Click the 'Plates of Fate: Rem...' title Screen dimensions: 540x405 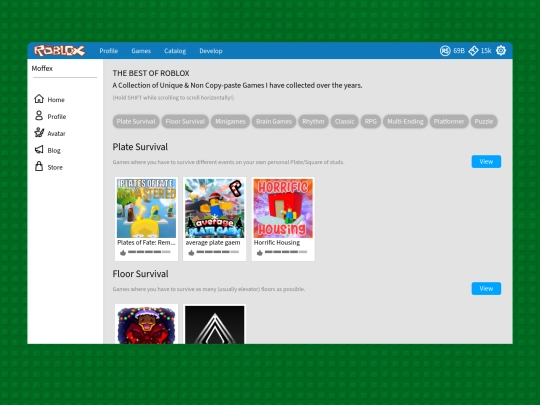pos(146,242)
